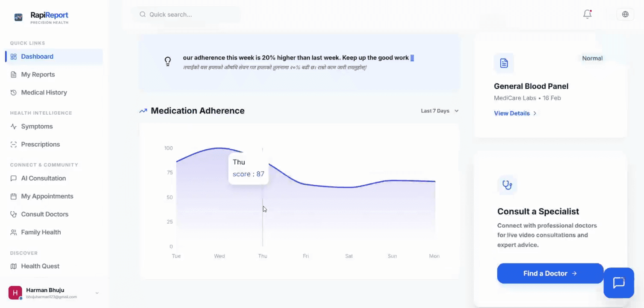Click the Medication Adherence heading
This screenshot has height=308, width=644.
(198, 111)
